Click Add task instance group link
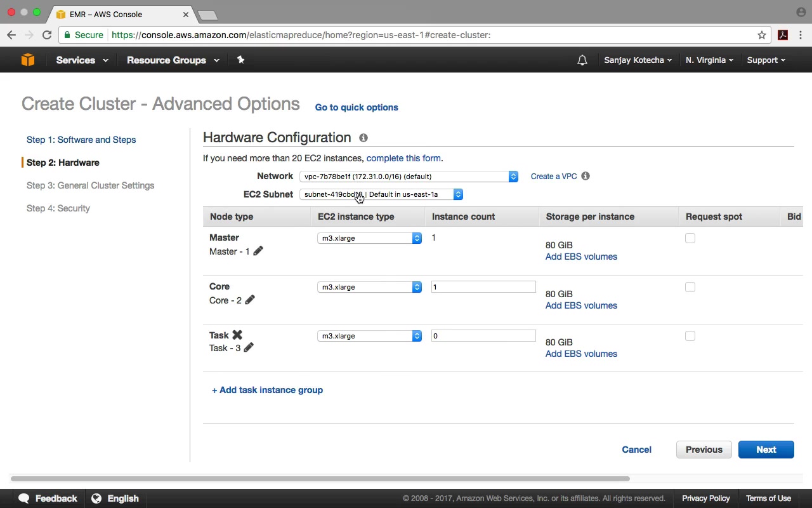The image size is (812, 508). (x=267, y=390)
